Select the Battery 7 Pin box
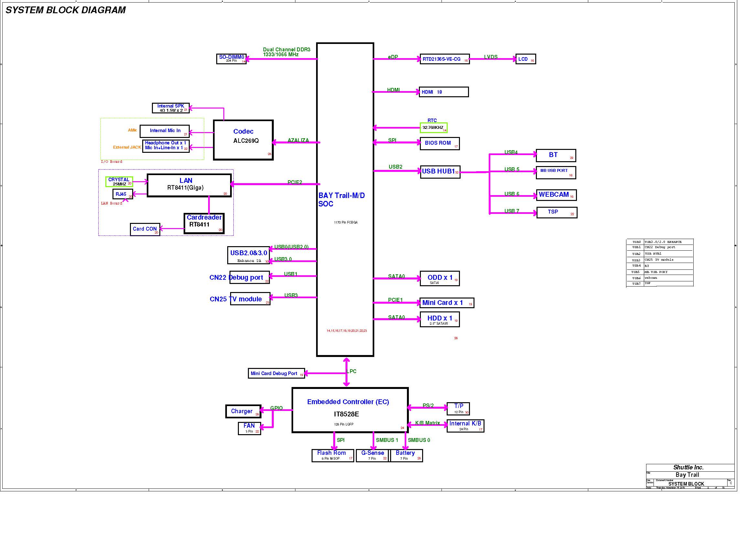 tap(406, 455)
